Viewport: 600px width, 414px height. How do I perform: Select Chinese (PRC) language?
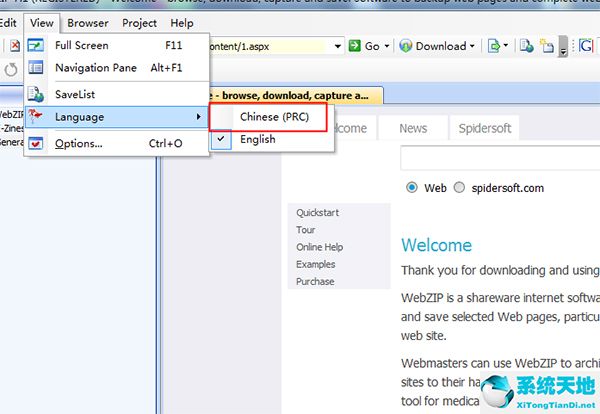tap(269, 117)
